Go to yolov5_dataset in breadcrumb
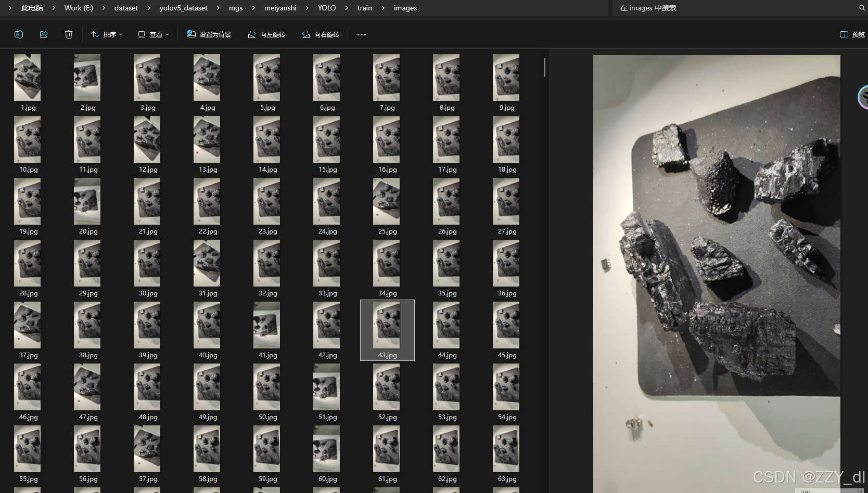The width and height of the screenshot is (868, 493). (x=184, y=8)
